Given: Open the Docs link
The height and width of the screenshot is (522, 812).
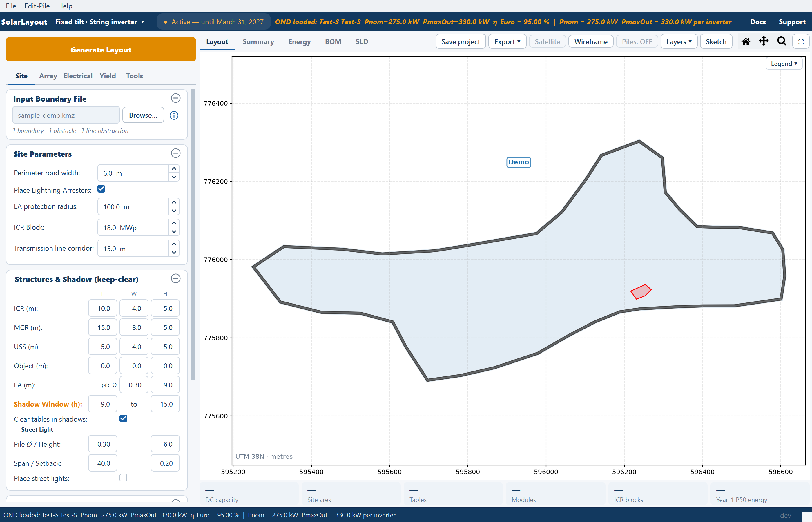Looking at the screenshot, I should pos(758,22).
